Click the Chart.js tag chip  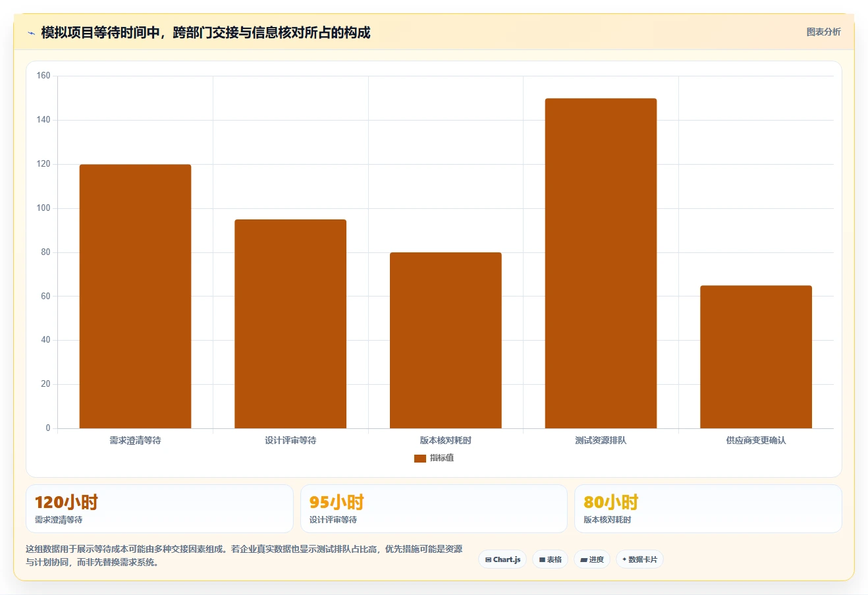(x=502, y=559)
